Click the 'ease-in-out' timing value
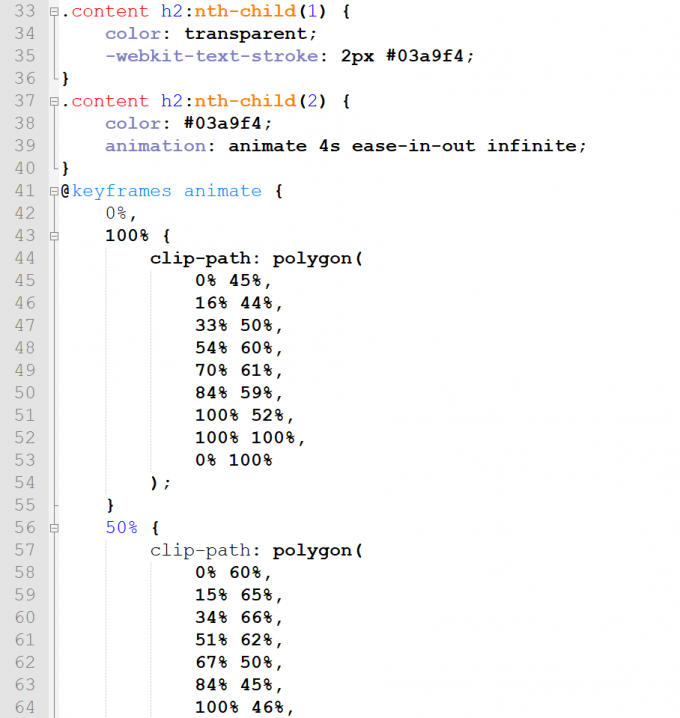The width and height of the screenshot is (680, 718). coord(413,146)
